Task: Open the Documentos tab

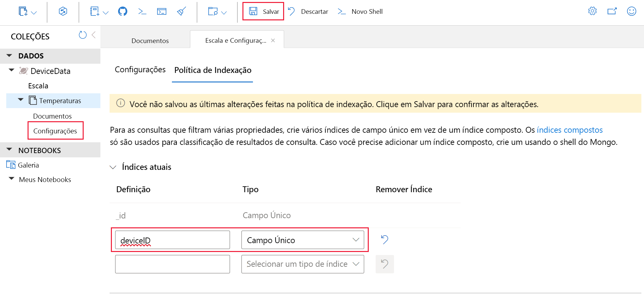Action: [150, 40]
